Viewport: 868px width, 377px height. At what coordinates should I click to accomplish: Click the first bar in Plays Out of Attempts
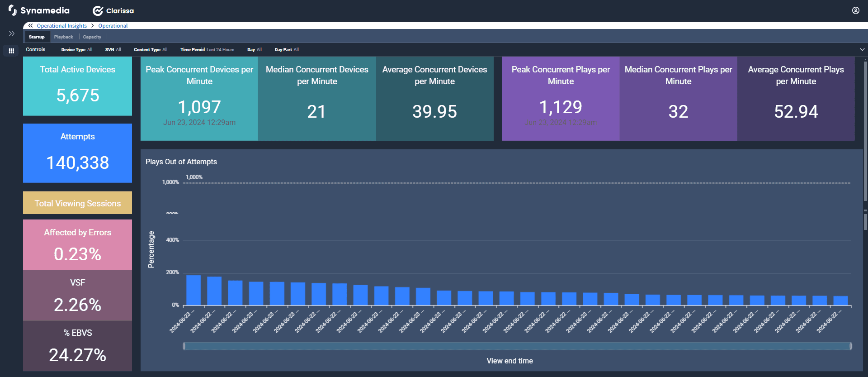(193, 290)
